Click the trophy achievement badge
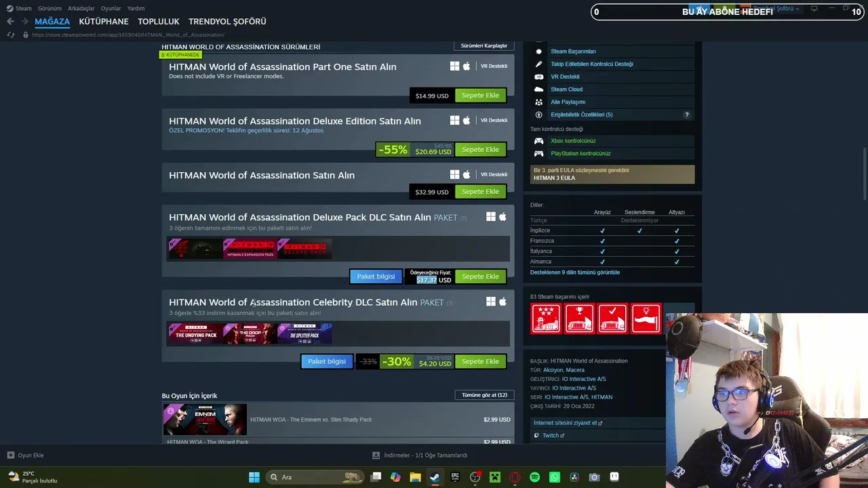This screenshot has height=488, width=868. pos(579,319)
